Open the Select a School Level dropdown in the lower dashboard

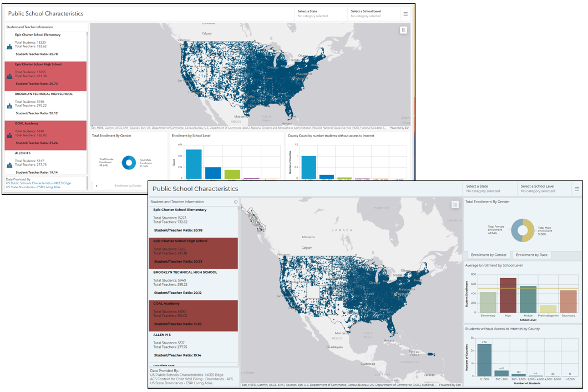[544, 189]
